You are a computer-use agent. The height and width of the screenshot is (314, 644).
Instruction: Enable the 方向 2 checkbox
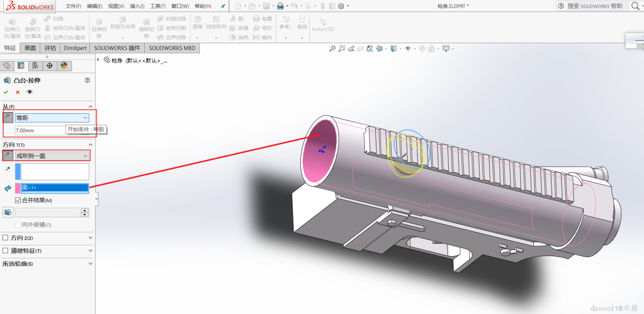[6, 238]
